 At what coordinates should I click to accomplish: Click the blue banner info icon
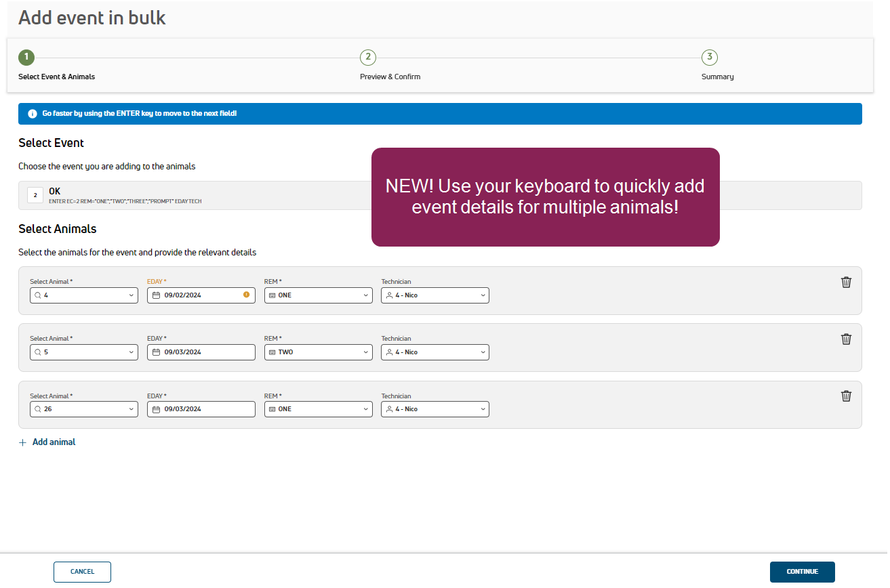[32, 114]
